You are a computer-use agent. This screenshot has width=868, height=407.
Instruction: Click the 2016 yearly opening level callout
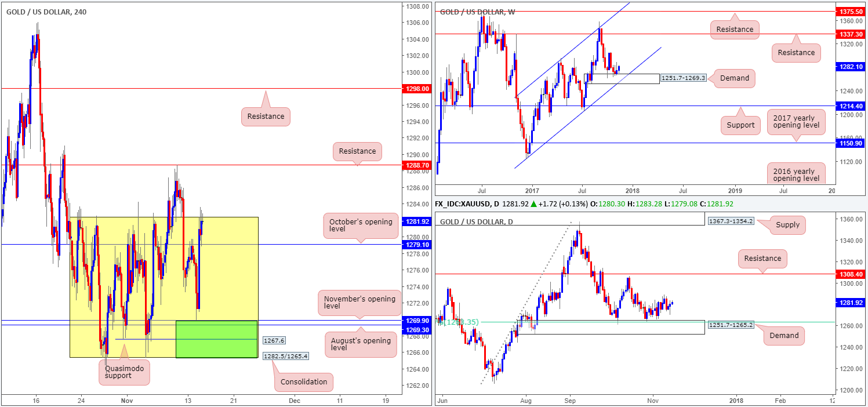[x=796, y=175]
